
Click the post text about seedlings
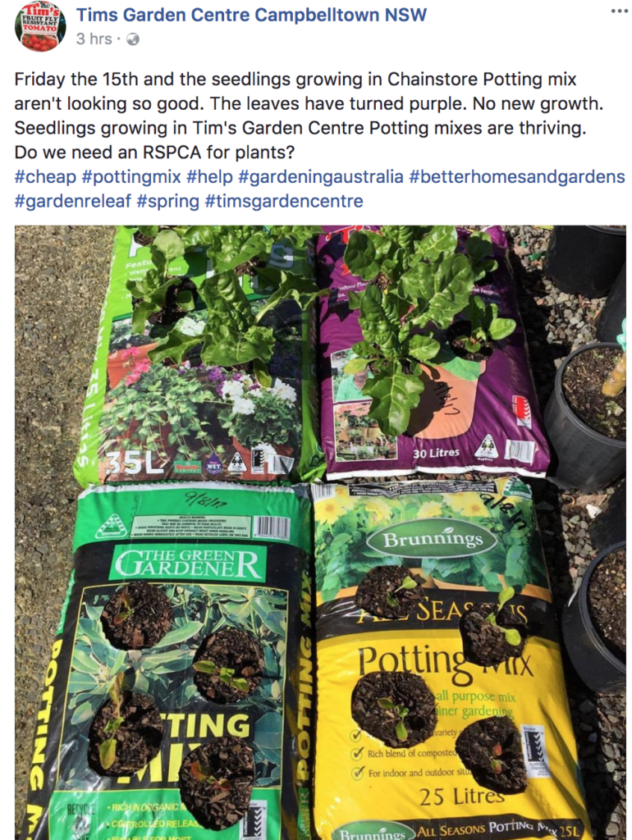coord(309,116)
